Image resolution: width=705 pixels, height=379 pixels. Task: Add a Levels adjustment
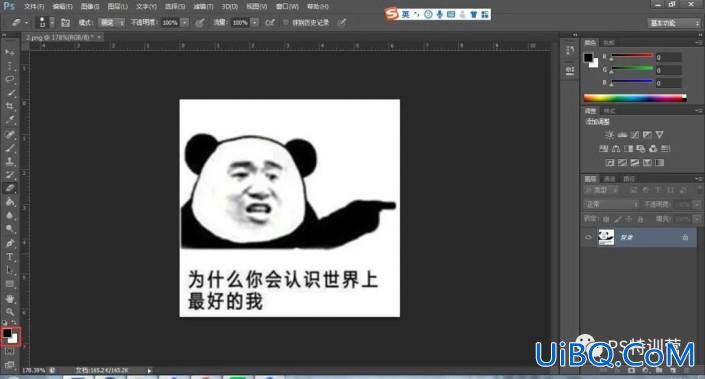pos(622,134)
